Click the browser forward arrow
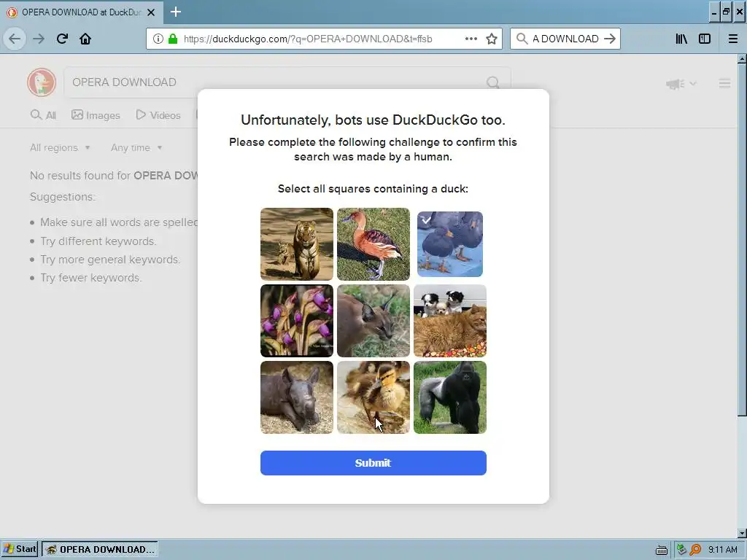The image size is (747, 560). tap(39, 39)
